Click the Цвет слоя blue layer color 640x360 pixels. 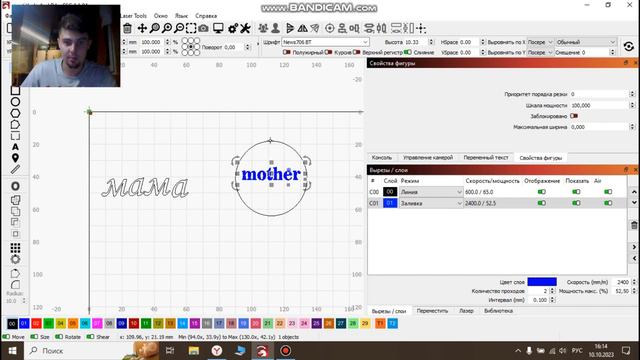coord(542,282)
